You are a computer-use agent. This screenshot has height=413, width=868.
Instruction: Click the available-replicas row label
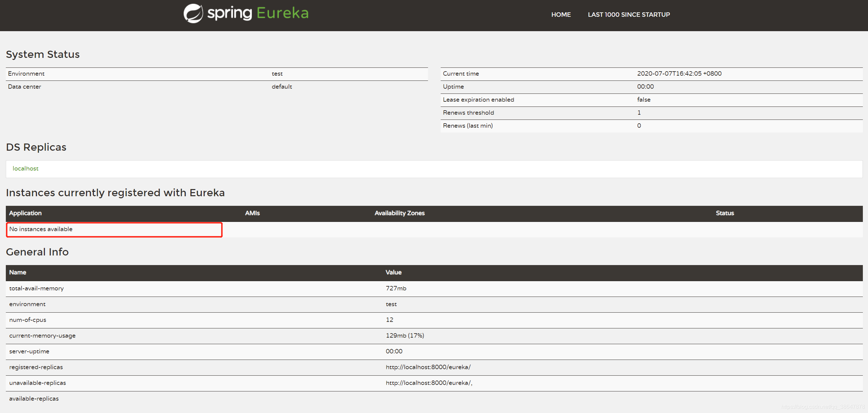tap(34, 399)
